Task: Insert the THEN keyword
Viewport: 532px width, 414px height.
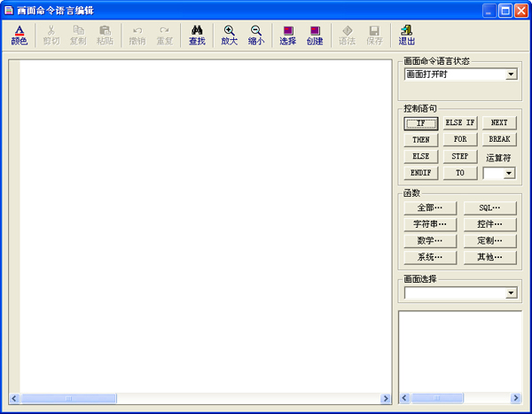Action: tap(421, 139)
